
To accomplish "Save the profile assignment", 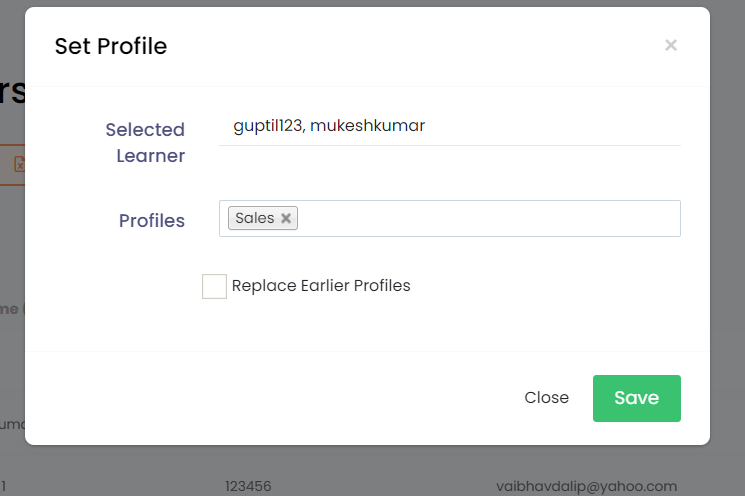I will (636, 398).
